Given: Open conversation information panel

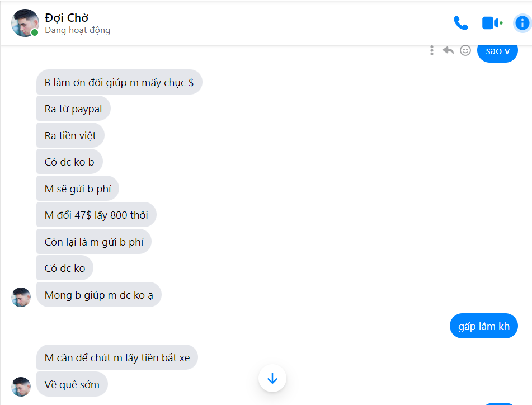Looking at the screenshot, I should pyautogui.click(x=522, y=23).
